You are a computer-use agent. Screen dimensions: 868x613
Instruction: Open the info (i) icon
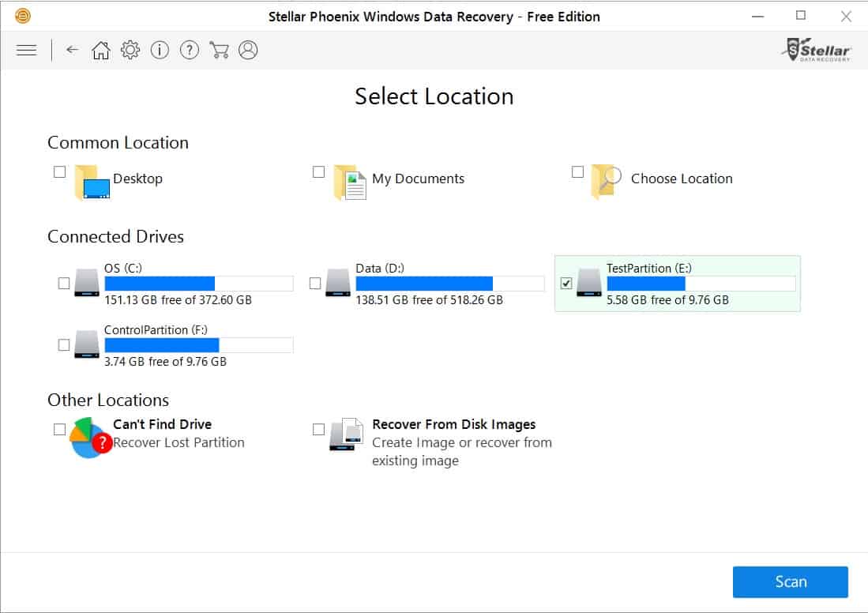point(160,50)
